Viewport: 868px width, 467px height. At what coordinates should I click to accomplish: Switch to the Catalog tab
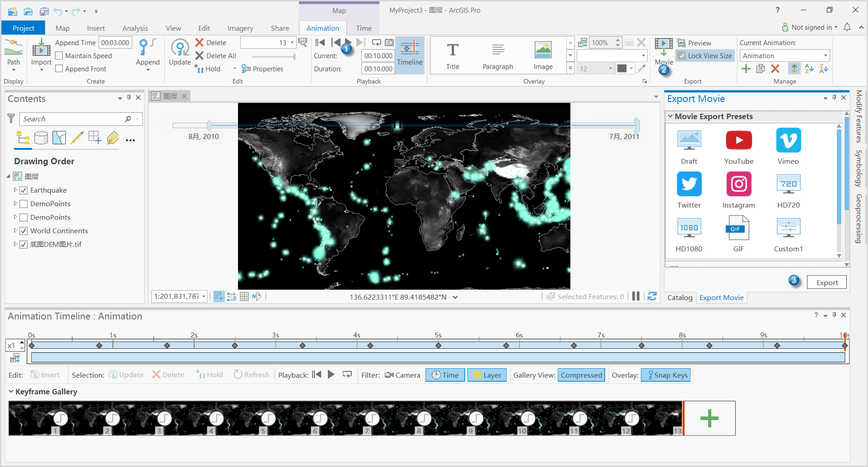680,297
